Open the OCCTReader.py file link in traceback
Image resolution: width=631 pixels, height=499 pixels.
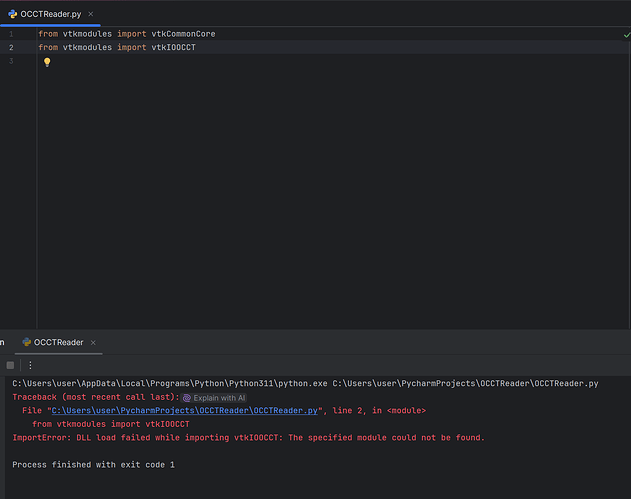[185, 410]
